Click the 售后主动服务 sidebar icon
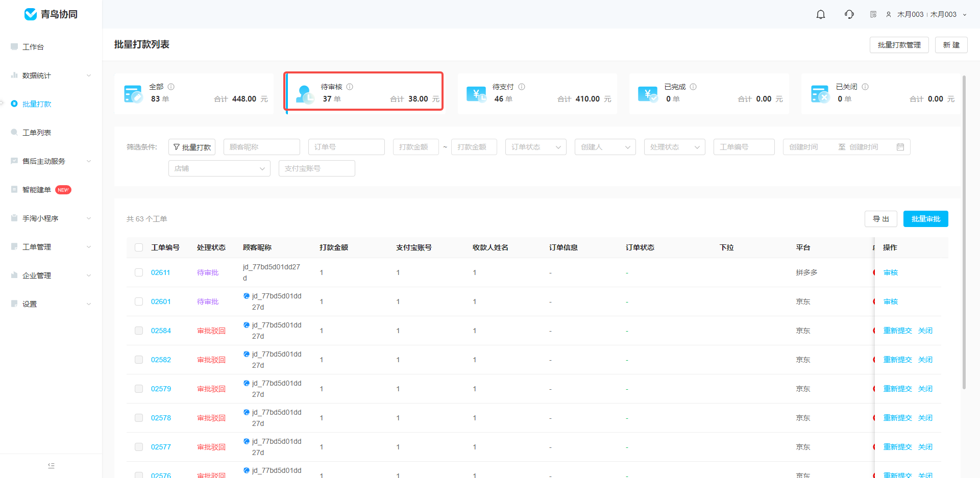 (14, 161)
